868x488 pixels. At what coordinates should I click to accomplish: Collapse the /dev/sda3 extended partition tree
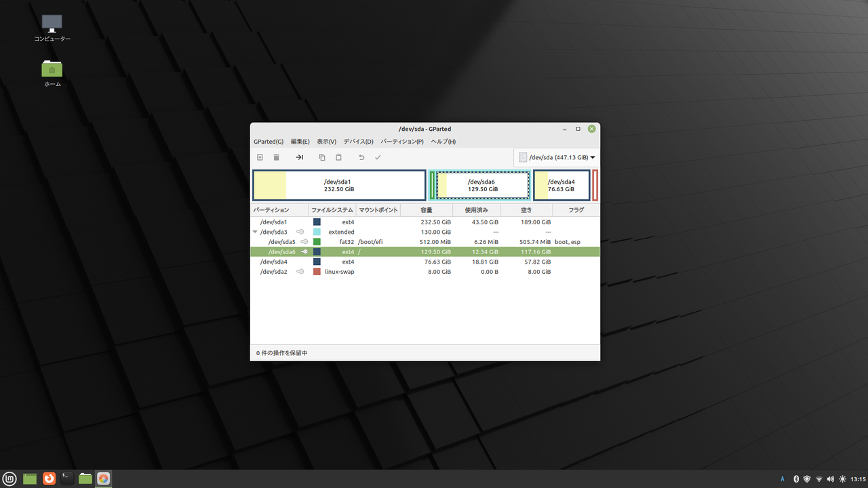click(x=256, y=231)
